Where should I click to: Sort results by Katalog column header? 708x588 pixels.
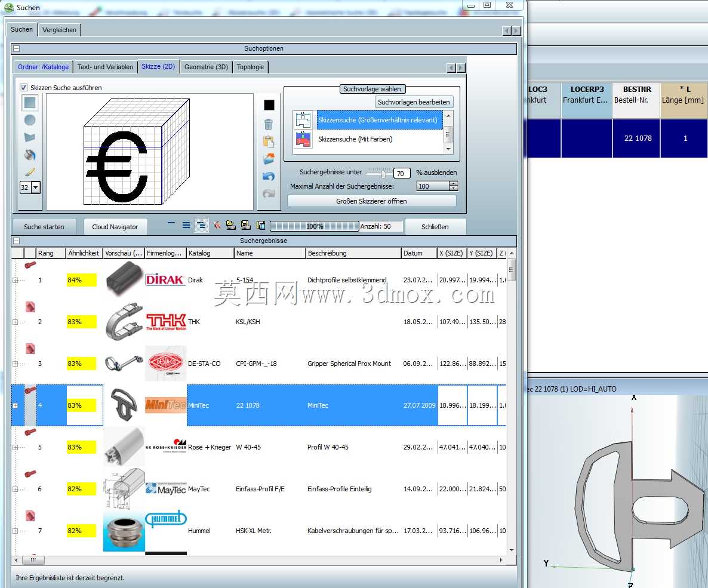coord(210,253)
